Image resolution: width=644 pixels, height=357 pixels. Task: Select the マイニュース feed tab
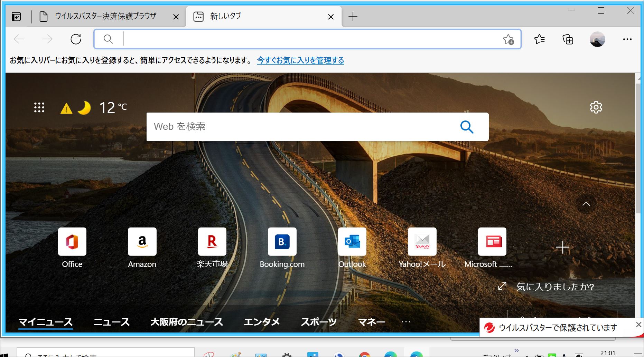pyautogui.click(x=45, y=322)
